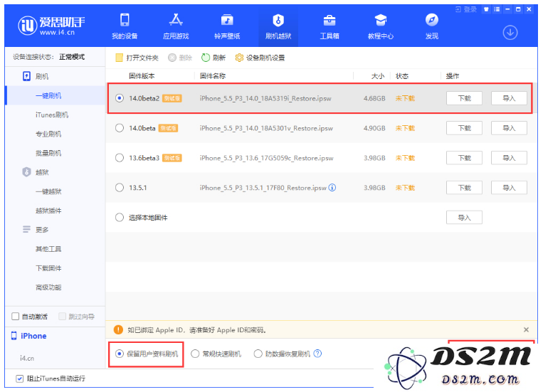
Task: Click 下载 for 13.6beta3 firmware
Action: 464,158
